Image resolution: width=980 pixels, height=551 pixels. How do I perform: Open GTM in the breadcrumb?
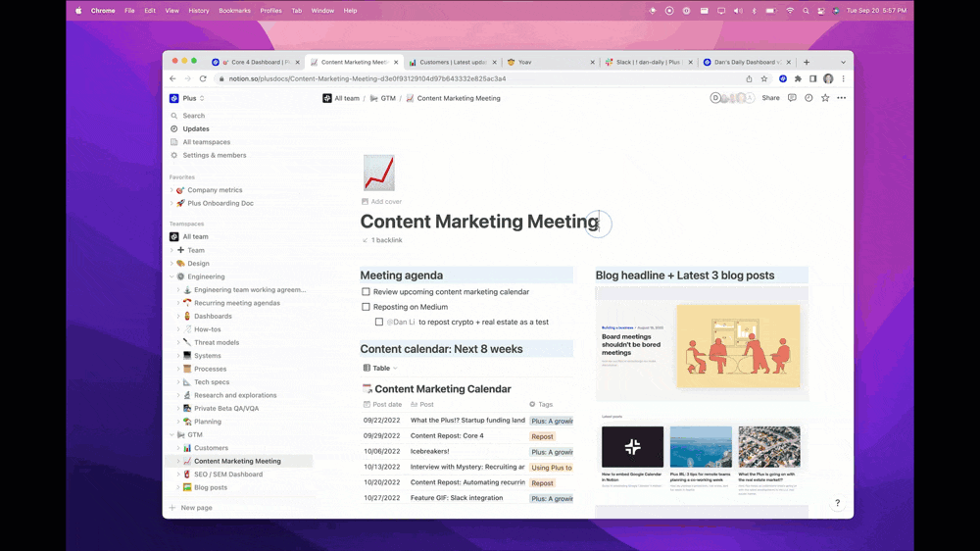pos(382,98)
